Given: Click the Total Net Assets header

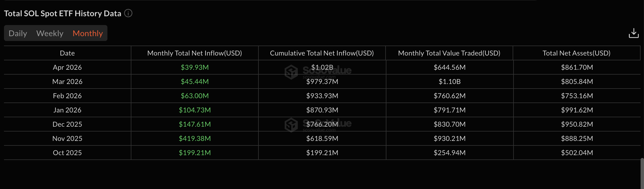Looking at the screenshot, I should pos(576,53).
